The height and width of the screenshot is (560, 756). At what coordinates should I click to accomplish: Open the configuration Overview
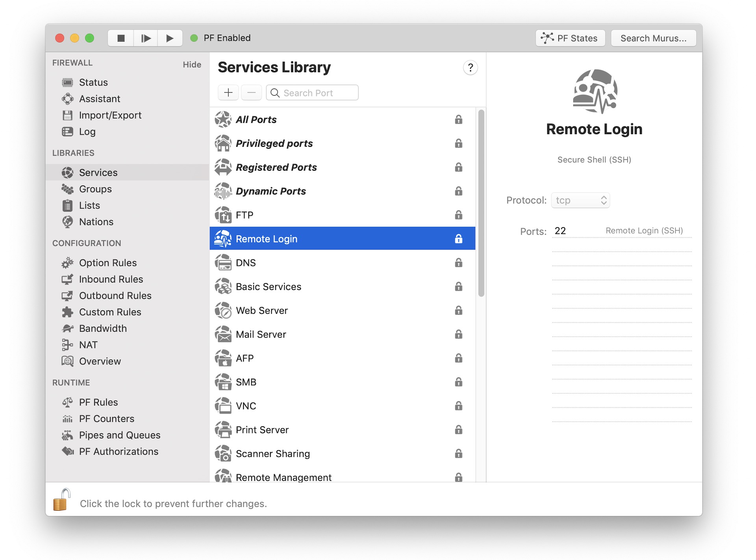tap(100, 361)
